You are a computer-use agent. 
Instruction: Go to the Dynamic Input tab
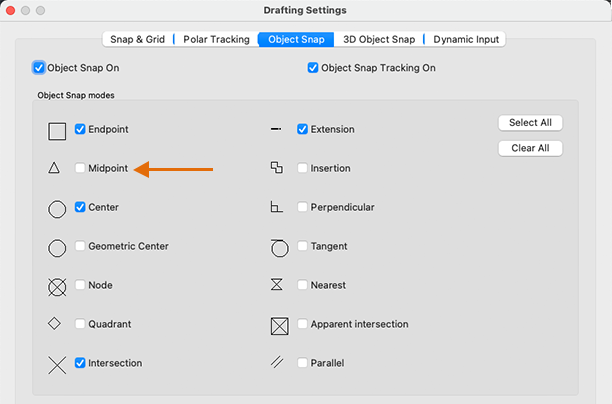coord(467,39)
